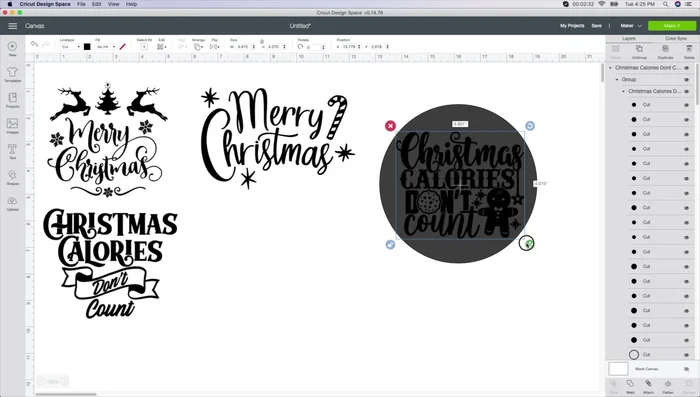Open the Linetype Cut dropdown
Image resolution: width=700 pixels, height=397 pixels.
coord(71,46)
